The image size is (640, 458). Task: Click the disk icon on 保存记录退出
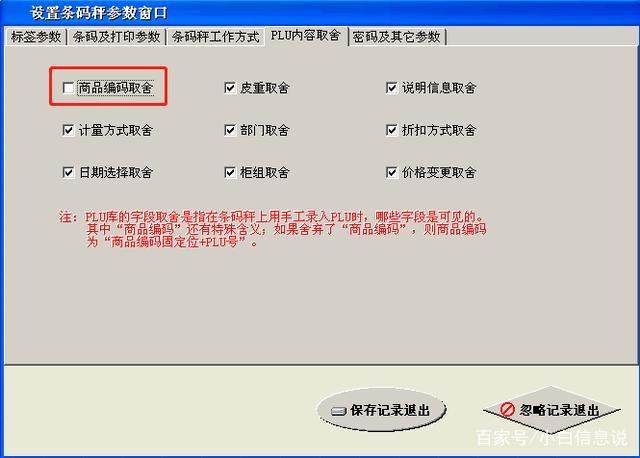click(x=338, y=411)
